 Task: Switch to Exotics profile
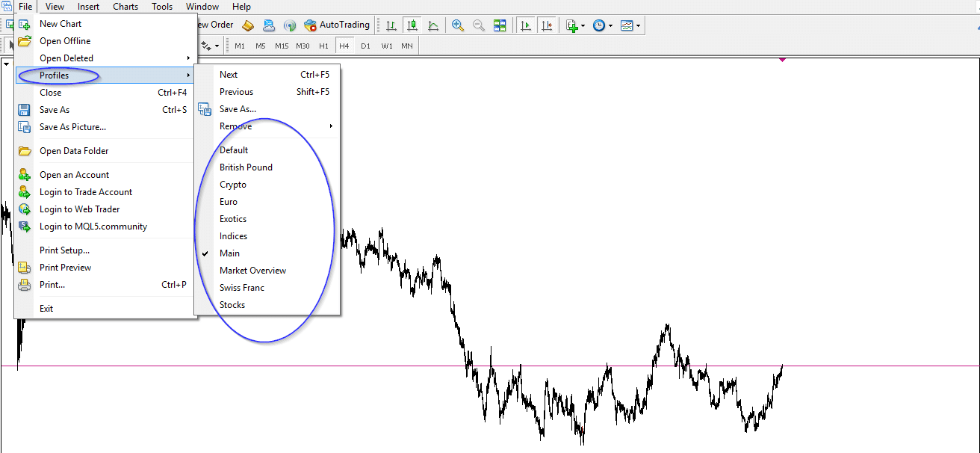[267, 219]
